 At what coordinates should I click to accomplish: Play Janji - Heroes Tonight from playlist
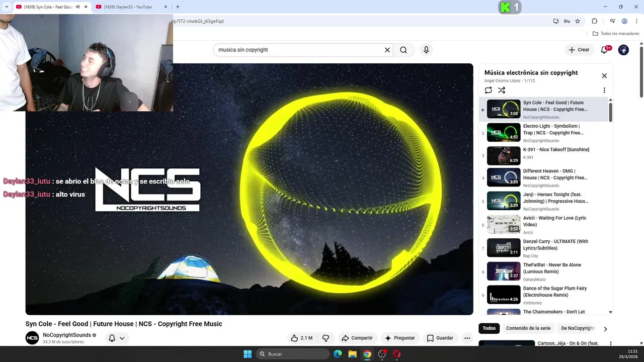543,201
